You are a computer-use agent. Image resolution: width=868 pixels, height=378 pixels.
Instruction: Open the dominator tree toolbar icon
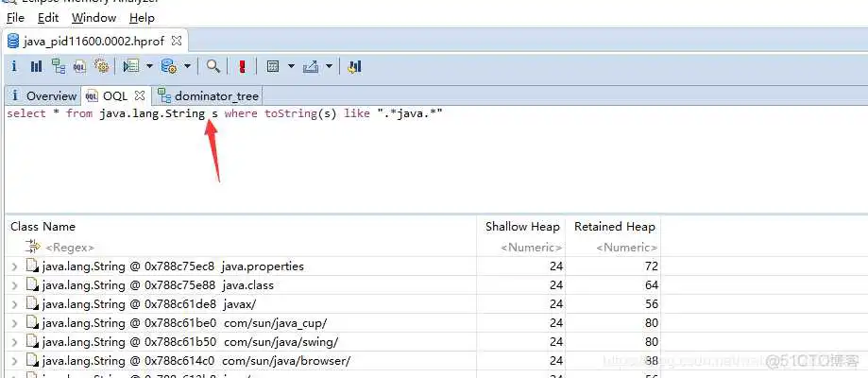59,66
